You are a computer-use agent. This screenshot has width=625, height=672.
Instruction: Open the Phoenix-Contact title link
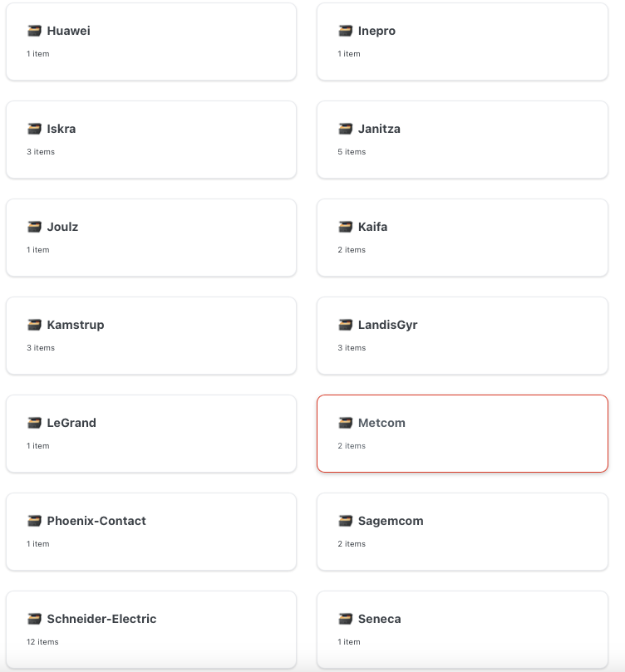tap(96, 521)
